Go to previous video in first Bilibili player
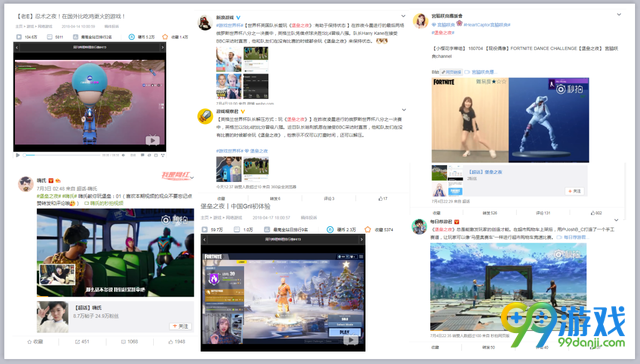Screen dimensions: 640x364 [x=17, y=47]
